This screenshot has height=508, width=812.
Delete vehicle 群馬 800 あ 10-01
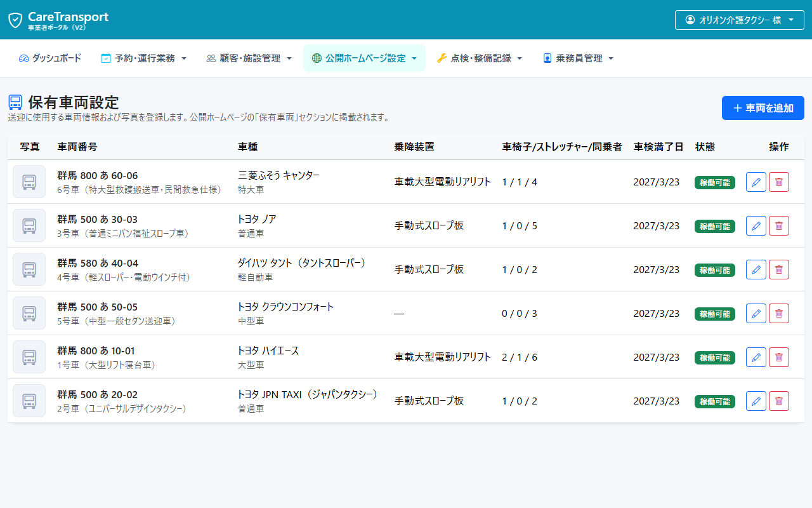pyautogui.click(x=779, y=358)
